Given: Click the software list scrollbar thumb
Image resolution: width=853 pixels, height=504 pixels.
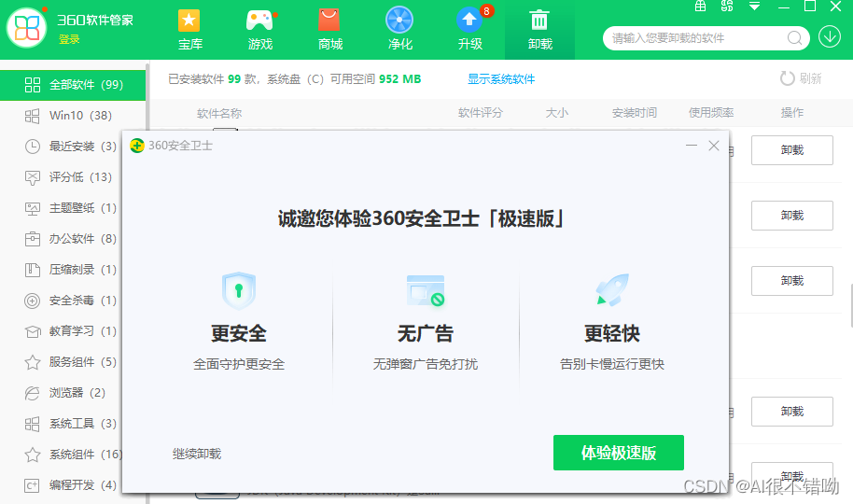Looking at the screenshot, I should pos(851,305).
